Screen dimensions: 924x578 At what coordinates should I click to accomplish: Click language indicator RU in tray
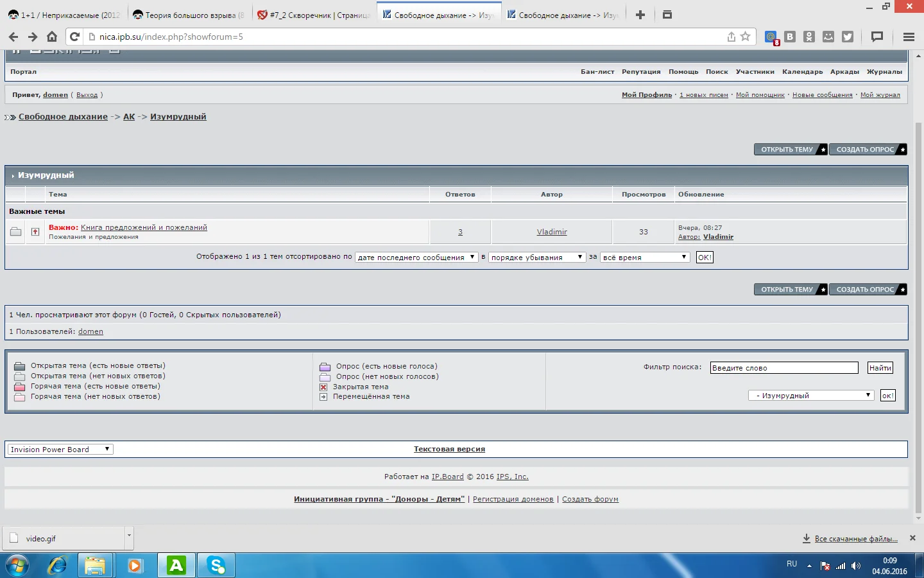pyautogui.click(x=792, y=564)
